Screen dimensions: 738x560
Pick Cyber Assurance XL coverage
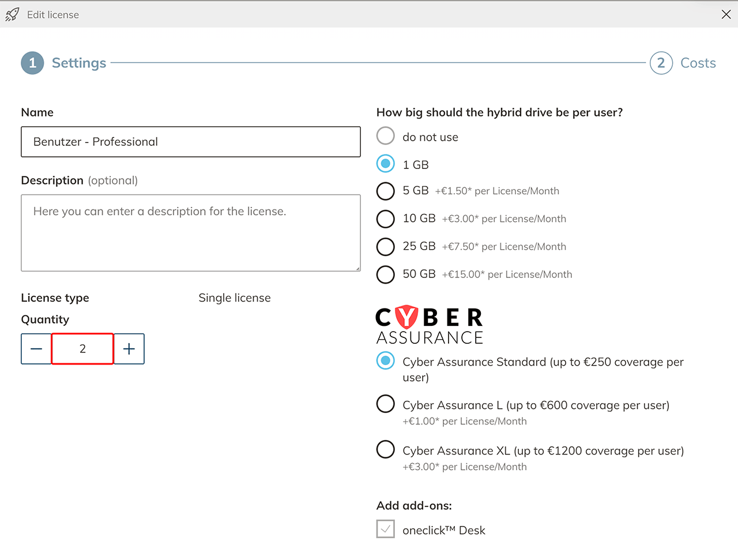(385, 449)
